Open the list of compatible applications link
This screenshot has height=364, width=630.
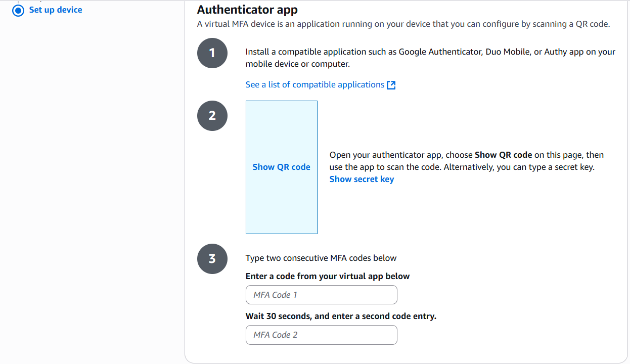click(314, 85)
